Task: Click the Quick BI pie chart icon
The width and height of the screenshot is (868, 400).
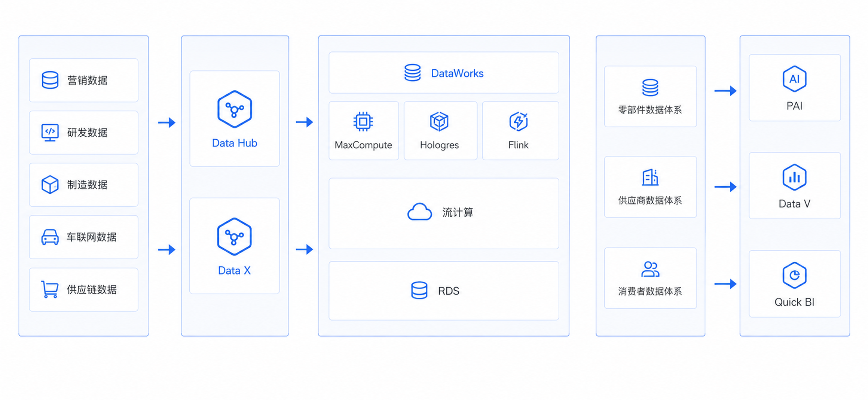Action: [x=794, y=275]
